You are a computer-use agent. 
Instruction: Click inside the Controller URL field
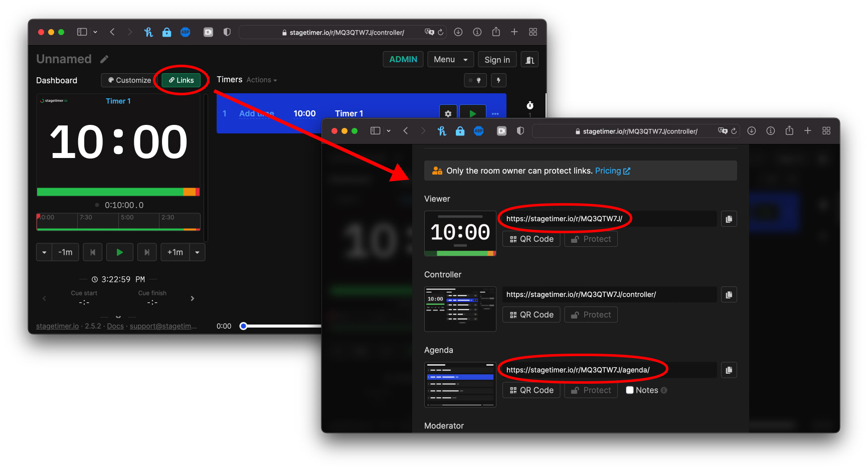click(609, 294)
